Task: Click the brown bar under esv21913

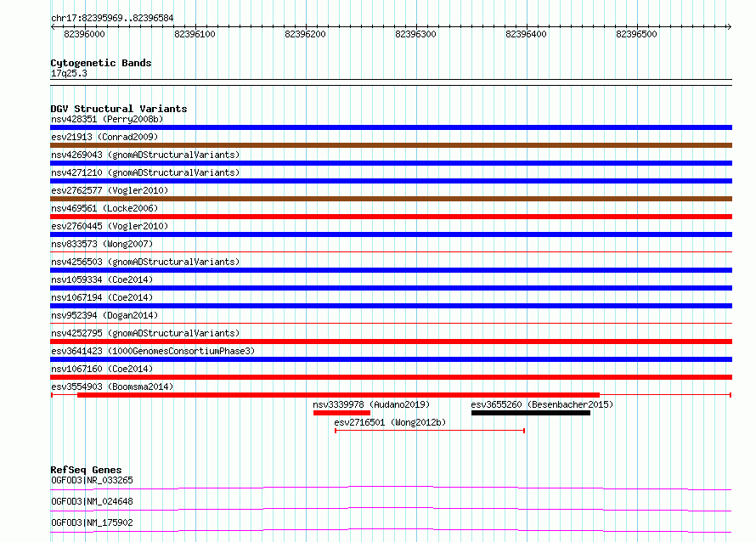Action: click(391, 145)
